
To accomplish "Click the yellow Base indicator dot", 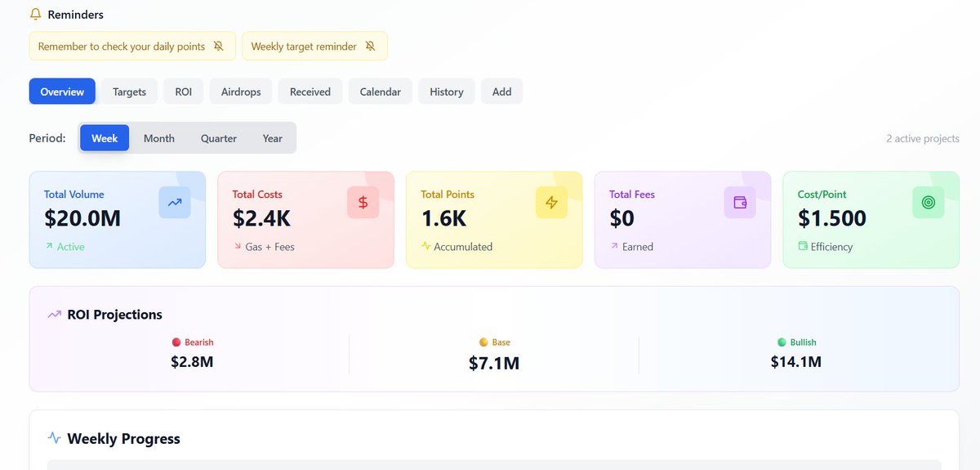I will pyautogui.click(x=483, y=342).
